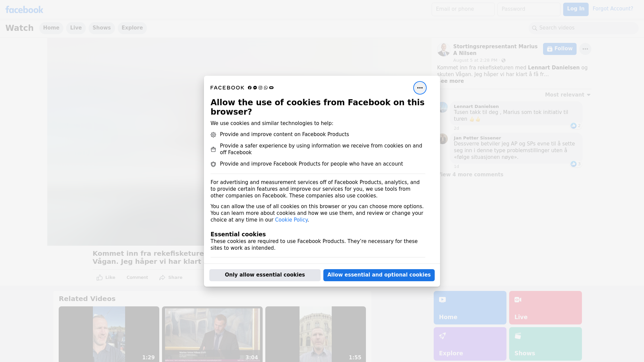Open the Home tile with play icon
Viewport: 644px width, 362px height.
470,307
